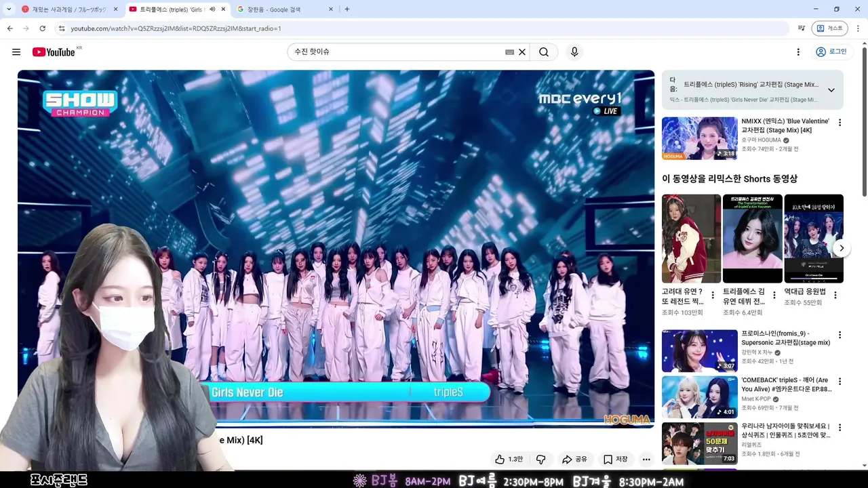
Task: Open YouTube settings three-dot menu beside login
Action: [x=798, y=52]
